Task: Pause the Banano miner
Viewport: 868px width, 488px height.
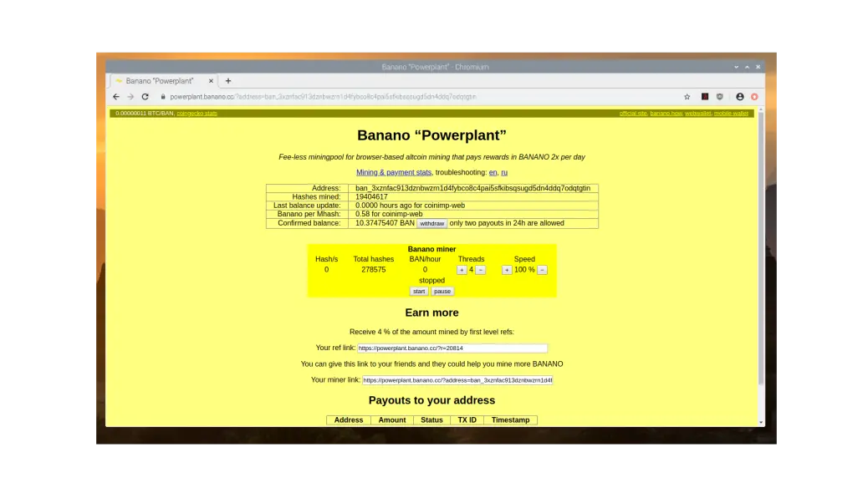Action: (442, 292)
